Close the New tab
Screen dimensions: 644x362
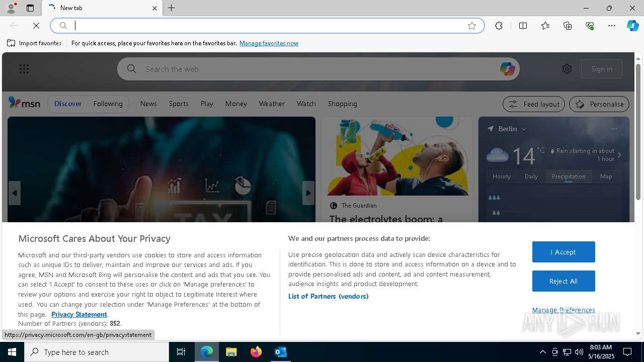154,8
